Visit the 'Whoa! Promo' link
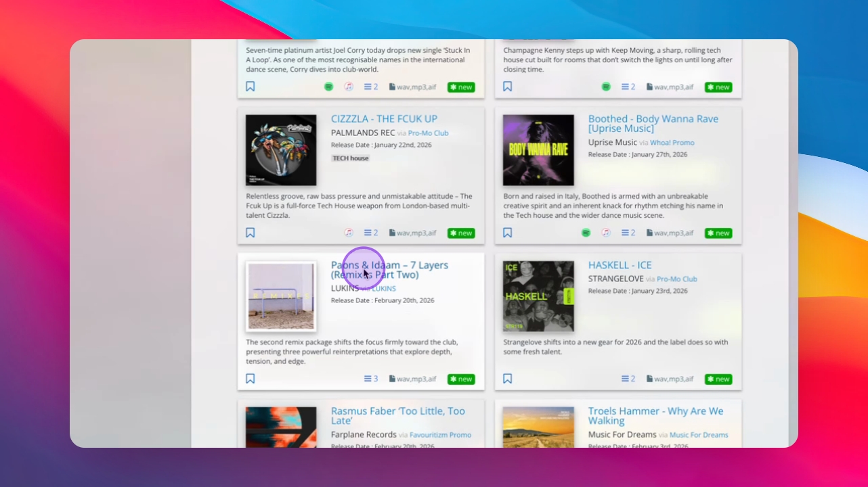868x487 pixels. 672,143
